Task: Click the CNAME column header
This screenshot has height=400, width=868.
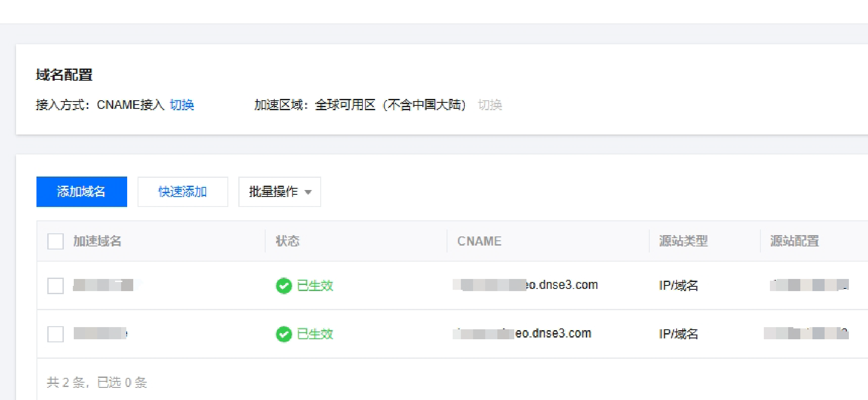Action: (479, 241)
